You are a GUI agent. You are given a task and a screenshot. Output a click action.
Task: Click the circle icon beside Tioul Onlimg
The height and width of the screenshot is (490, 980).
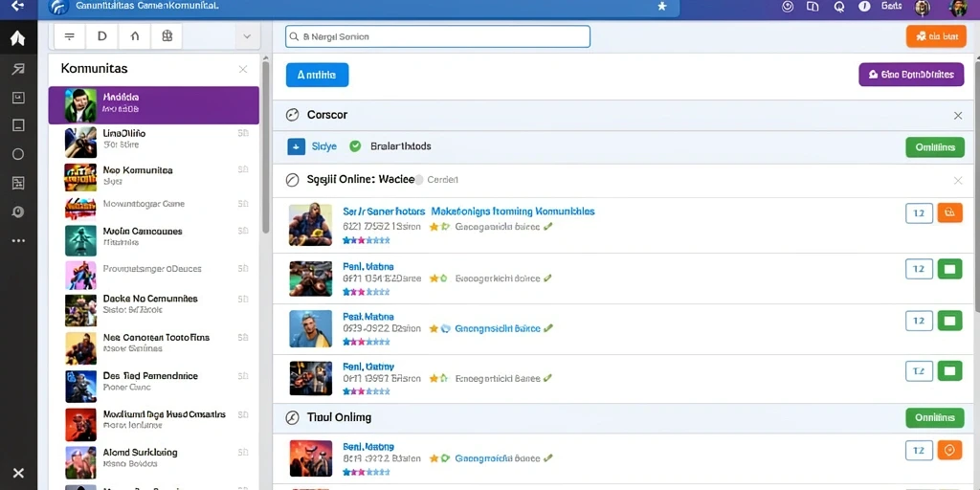[x=292, y=417]
